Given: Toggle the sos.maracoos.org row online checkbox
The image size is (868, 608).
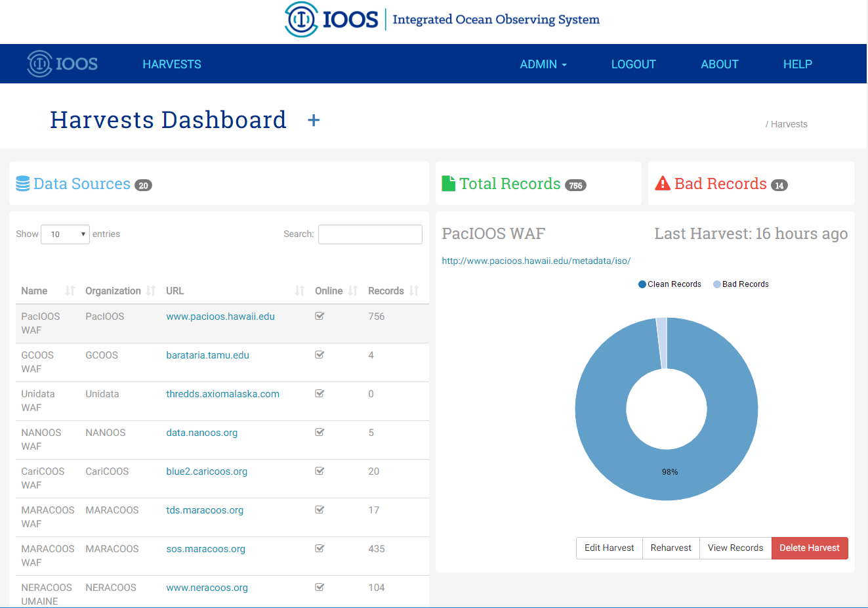Looking at the screenshot, I should click(320, 548).
